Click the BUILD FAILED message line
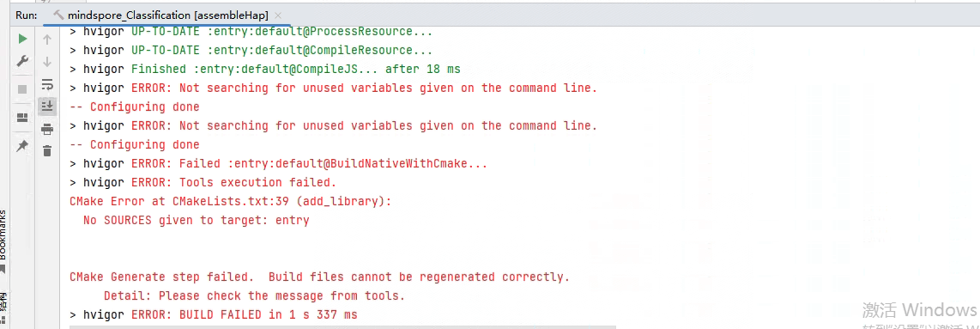This screenshot has width=980, height=329. click(x=213, y=314)
